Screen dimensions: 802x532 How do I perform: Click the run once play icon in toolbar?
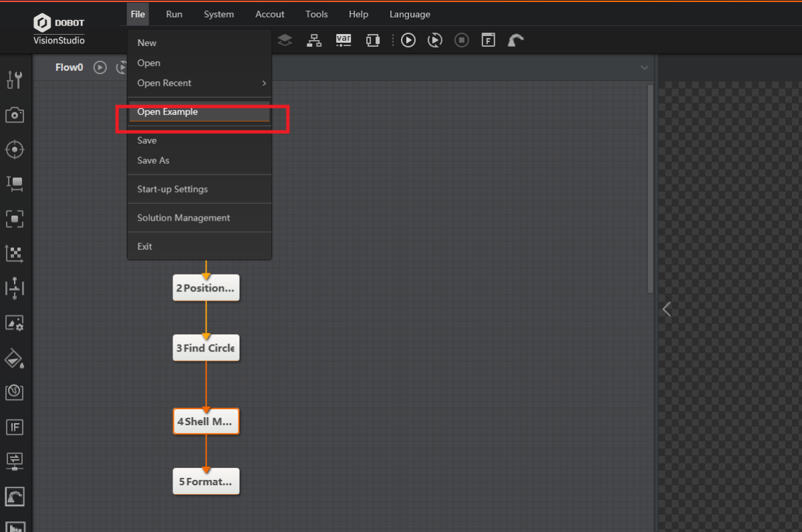[x=408, y=40]
